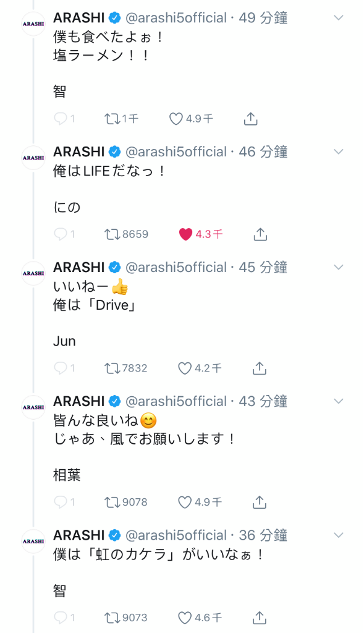The height and width of the screenshot is (633, 364).
Task: Reply to the 塩ラーメン tweet
Action: tap(60, 119)
